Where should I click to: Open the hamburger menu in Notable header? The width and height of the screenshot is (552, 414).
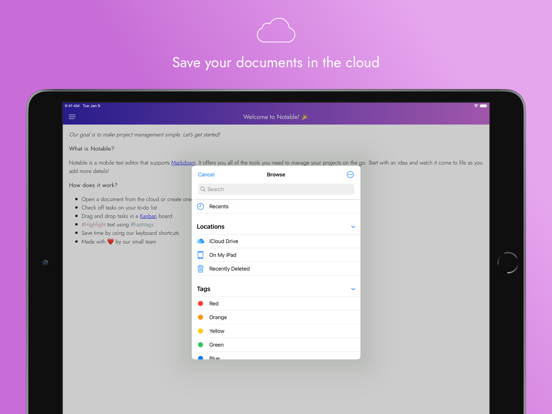point(72,117)
